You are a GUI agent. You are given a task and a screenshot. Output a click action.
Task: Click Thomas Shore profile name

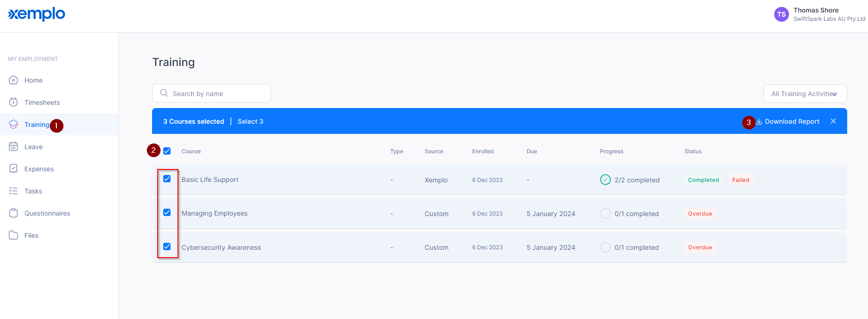[816, 10]
